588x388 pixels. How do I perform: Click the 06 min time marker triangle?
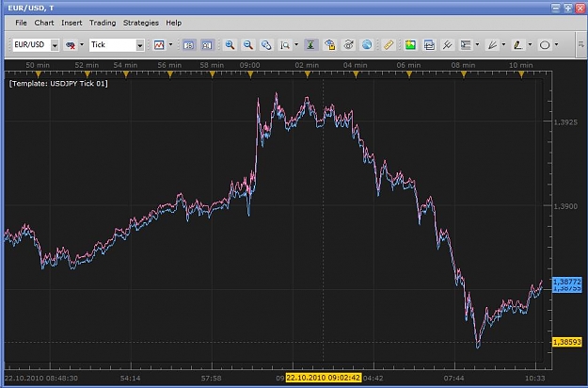(409, 74)
